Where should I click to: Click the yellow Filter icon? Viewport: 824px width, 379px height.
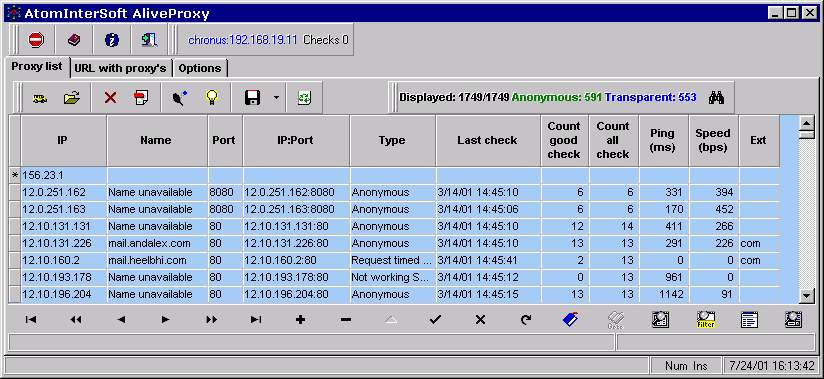(x=706, y=320)
